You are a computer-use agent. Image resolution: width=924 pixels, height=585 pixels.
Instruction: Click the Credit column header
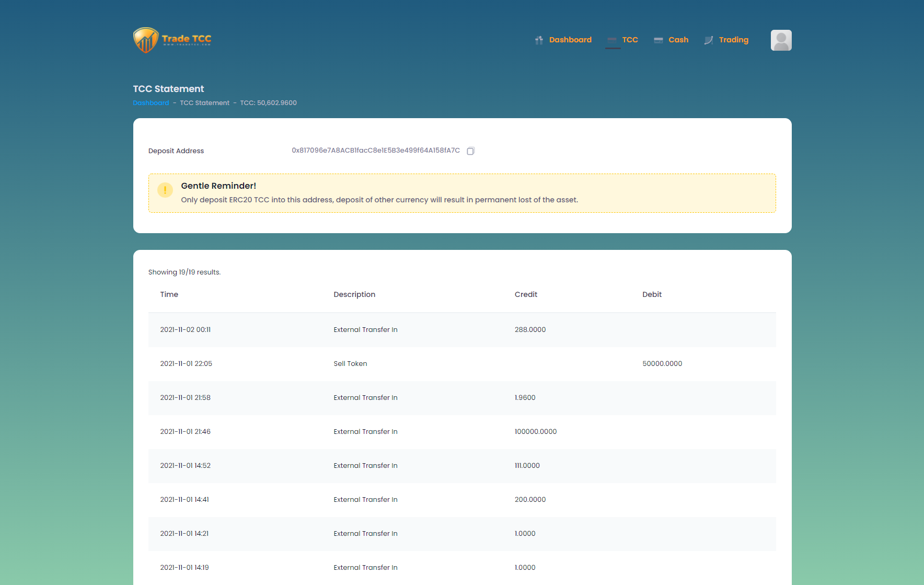point(526,294)
